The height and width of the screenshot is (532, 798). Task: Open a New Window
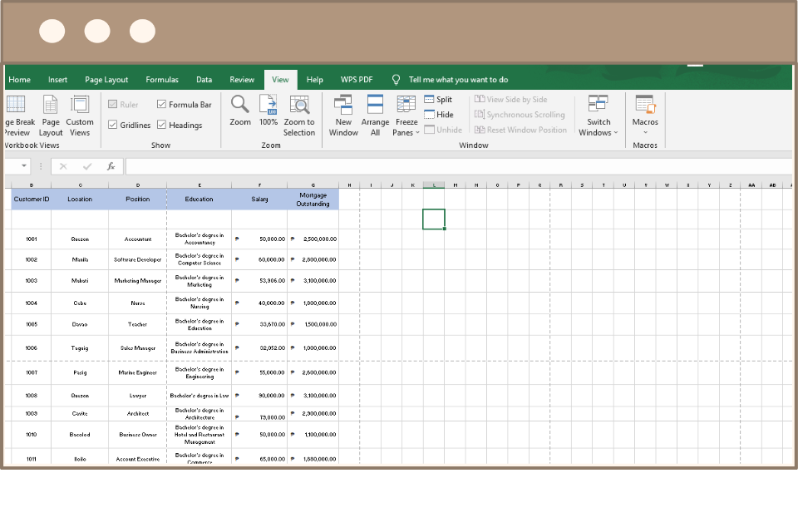point(343,116)
